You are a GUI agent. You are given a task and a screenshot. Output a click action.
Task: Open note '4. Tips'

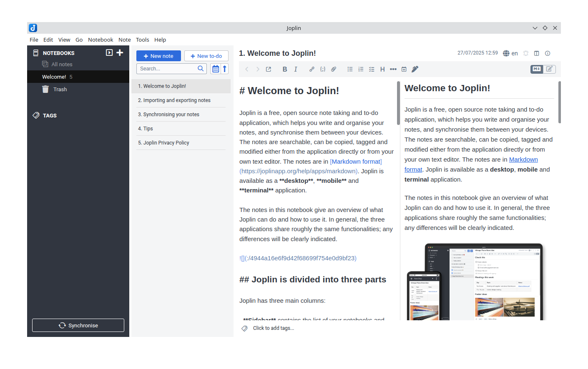[181, 129]
